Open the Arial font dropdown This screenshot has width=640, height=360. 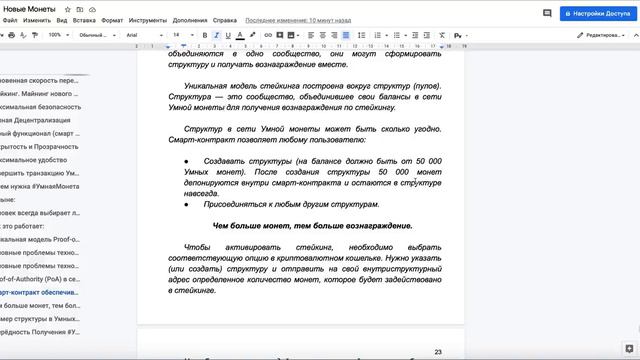click(x=144, y=35)
